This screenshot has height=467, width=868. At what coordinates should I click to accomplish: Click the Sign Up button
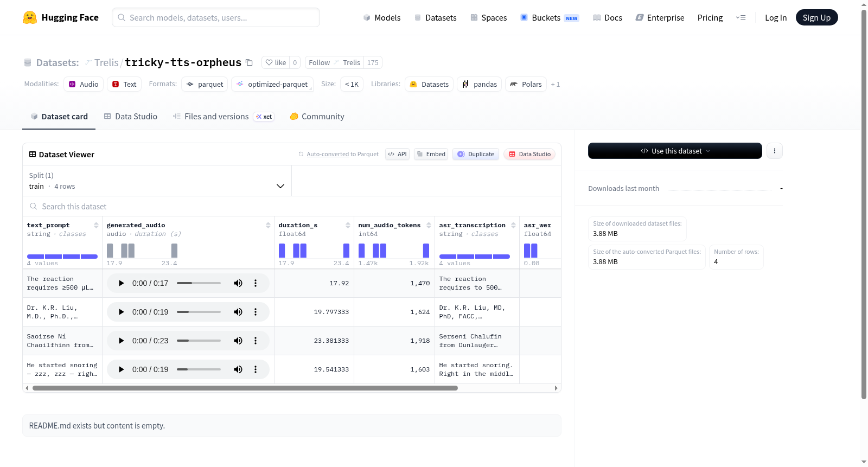pyautogui.click(x=816, y=18)
